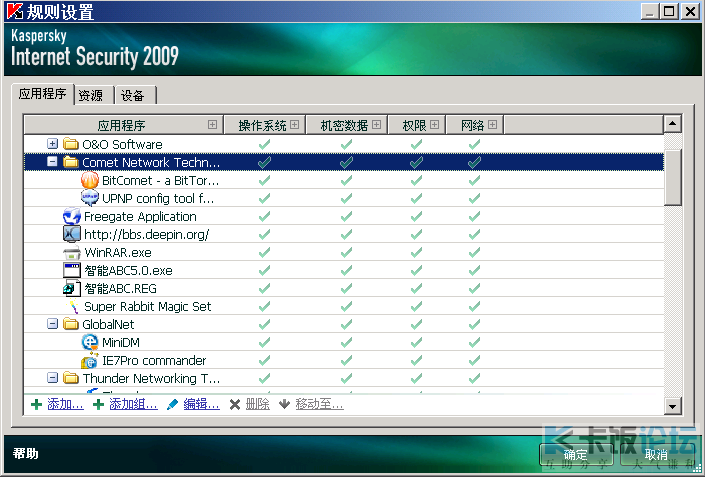Viewport: 705px width, 477px height.
Task: Click the scrollbar down arrow
Action: point(673,406)
